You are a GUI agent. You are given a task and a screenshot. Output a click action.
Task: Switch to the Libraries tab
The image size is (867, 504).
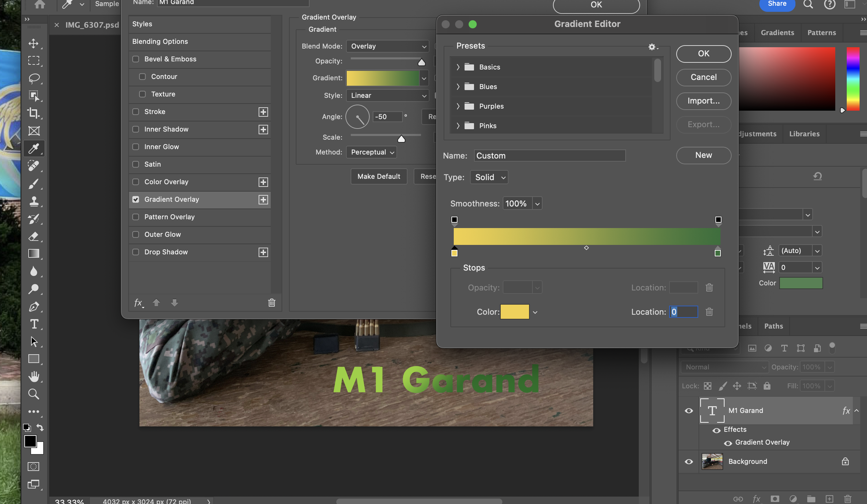[x=804, y=134]
